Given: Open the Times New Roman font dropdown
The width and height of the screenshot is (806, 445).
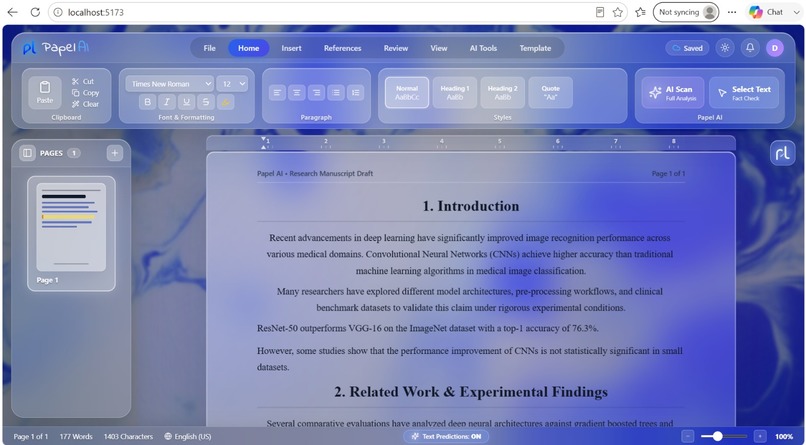Looking at the screenshot, I should [x=170, y=84].
